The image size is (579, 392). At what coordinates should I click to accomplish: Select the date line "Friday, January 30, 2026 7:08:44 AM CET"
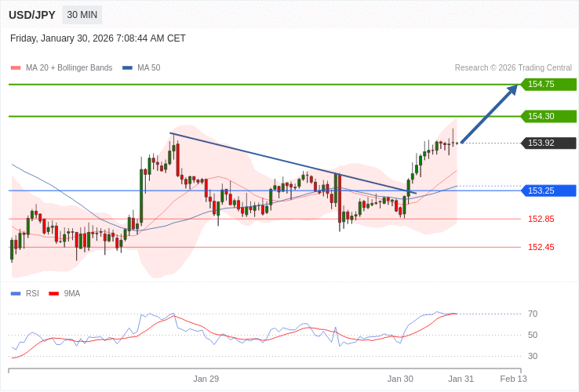[x=98, y=38]
